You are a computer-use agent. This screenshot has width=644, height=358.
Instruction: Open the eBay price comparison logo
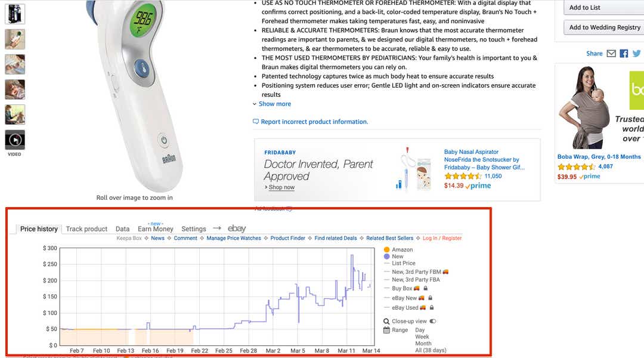click(237, 228)
